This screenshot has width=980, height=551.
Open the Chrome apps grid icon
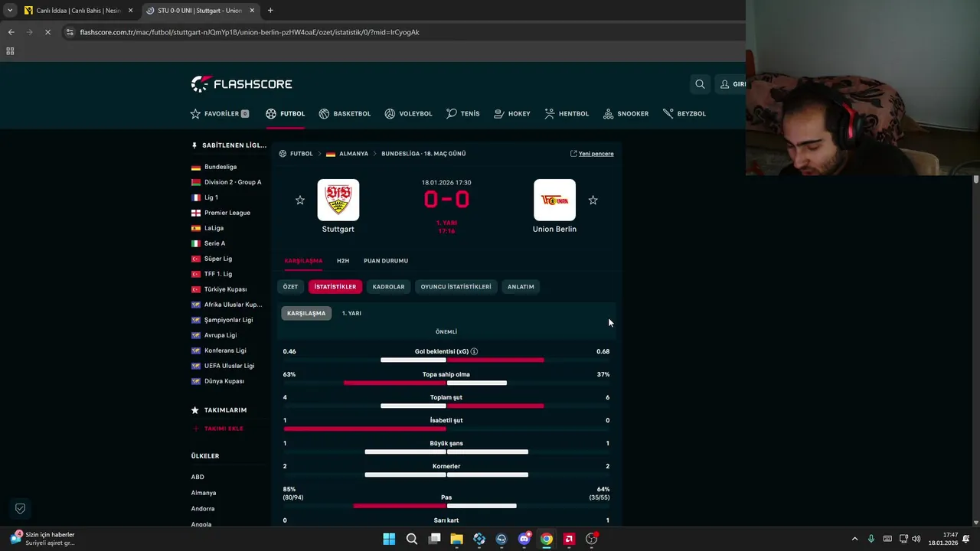pos(10,51)
